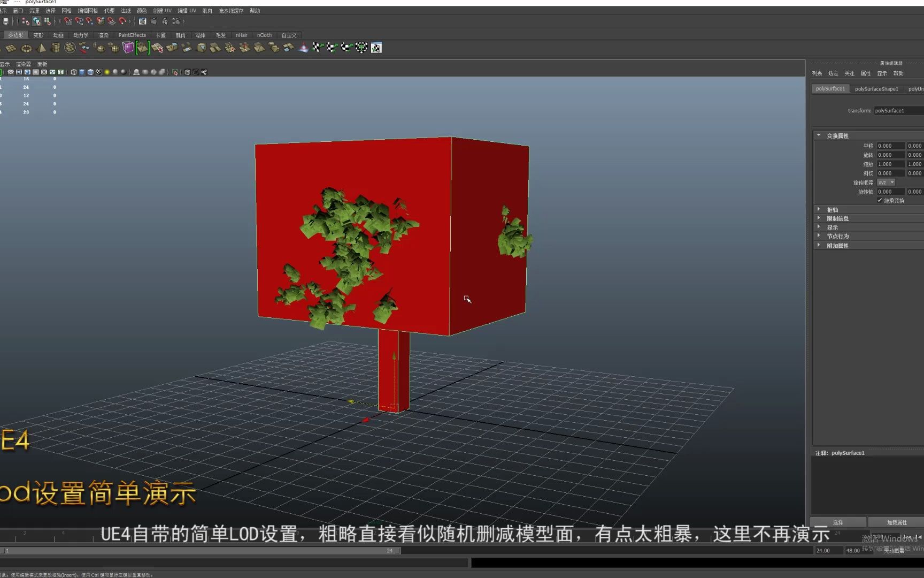Click the time slider near frame 24
Screen dimensions: 924x578
389,550
